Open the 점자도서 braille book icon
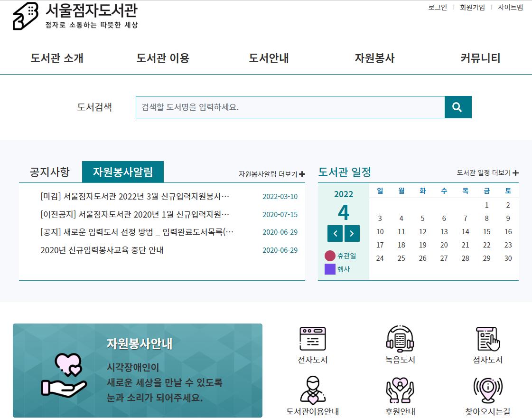This screenshot has height=419, width=532. [487, 345]
